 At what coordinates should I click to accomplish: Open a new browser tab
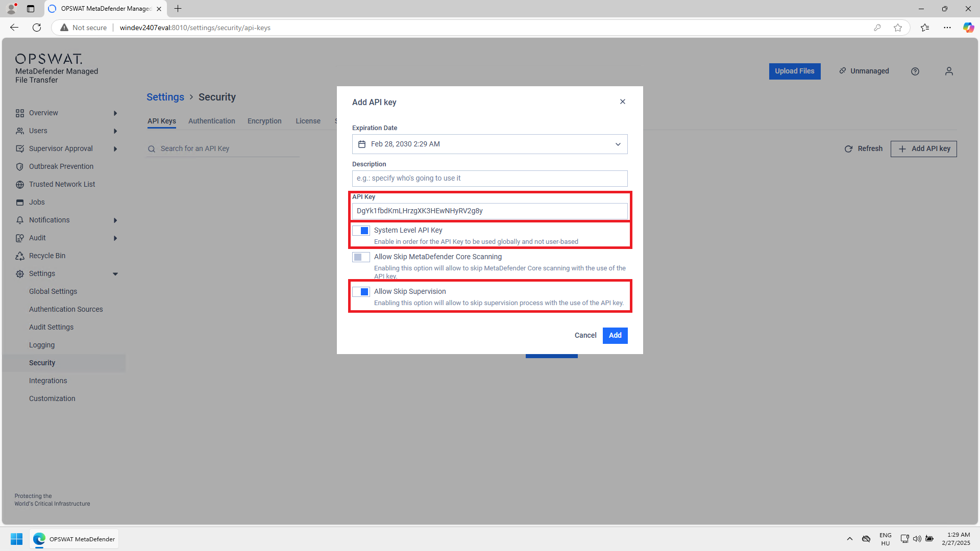click(178, 9)
